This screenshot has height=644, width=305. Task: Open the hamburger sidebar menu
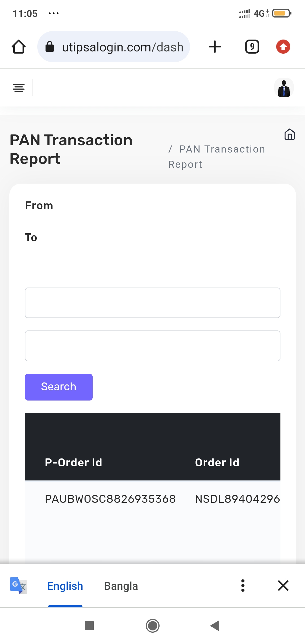[x=19, y=88]
